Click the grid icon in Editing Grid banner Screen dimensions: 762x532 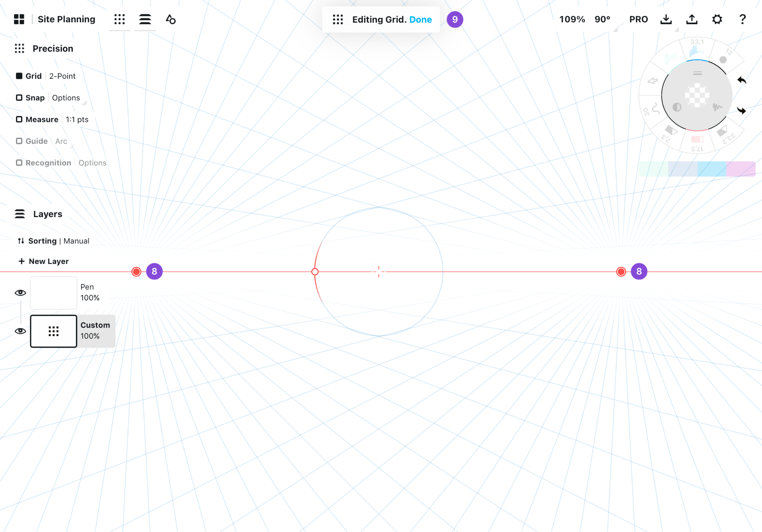pyautogui.click(x=338, y=20)
